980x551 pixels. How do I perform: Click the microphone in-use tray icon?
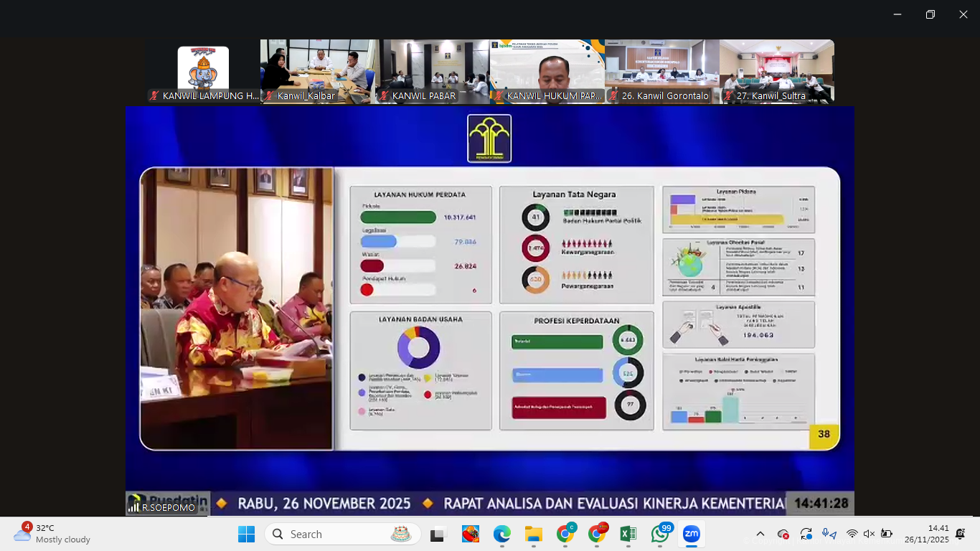[829, 534]
